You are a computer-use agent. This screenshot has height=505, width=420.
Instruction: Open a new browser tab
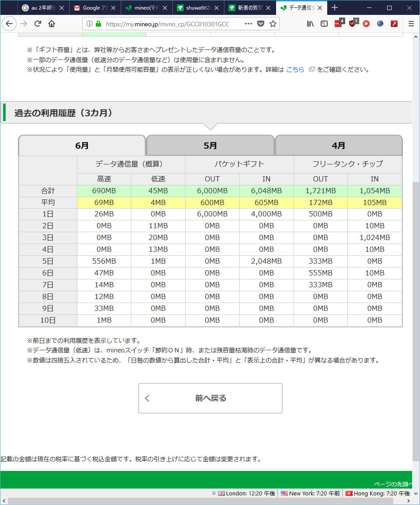[335, 7]
